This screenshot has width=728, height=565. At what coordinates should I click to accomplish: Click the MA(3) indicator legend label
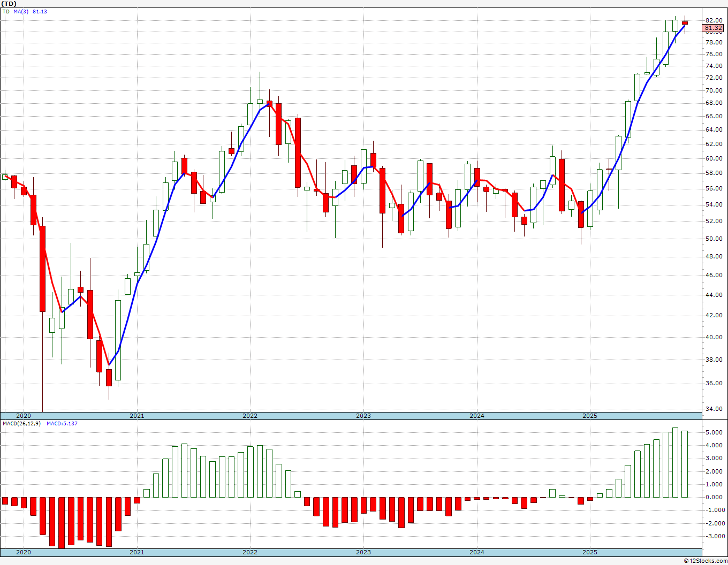[21, 11]
